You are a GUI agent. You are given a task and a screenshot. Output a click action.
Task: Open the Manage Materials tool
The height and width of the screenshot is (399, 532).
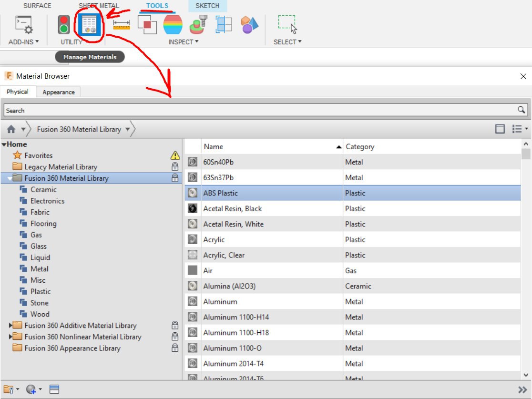(x=90, y=25)
